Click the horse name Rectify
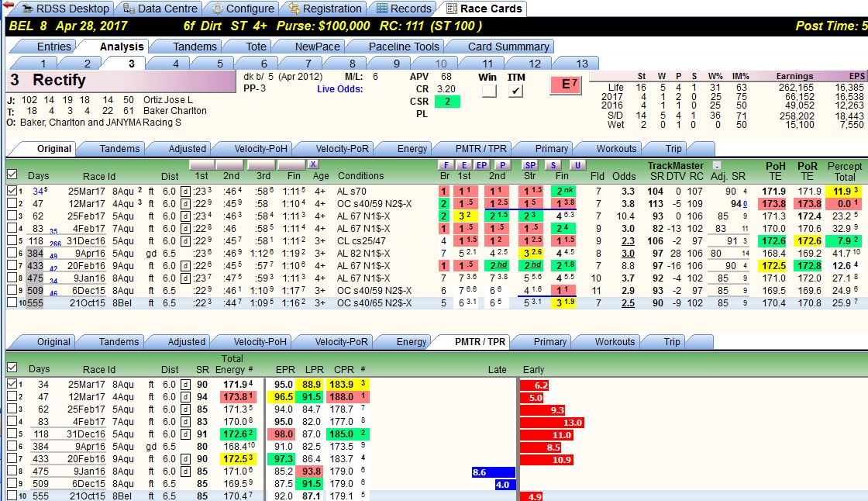The image size is (868, 501). [59, 81]
